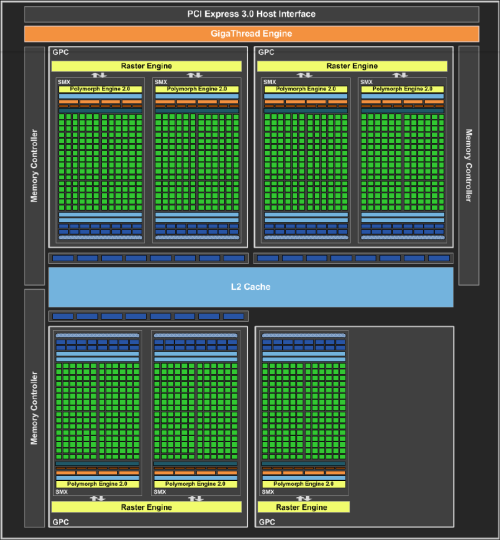
Task: Select the top-right GPC Raster Engine bar
Action: [x=352, y=66]
